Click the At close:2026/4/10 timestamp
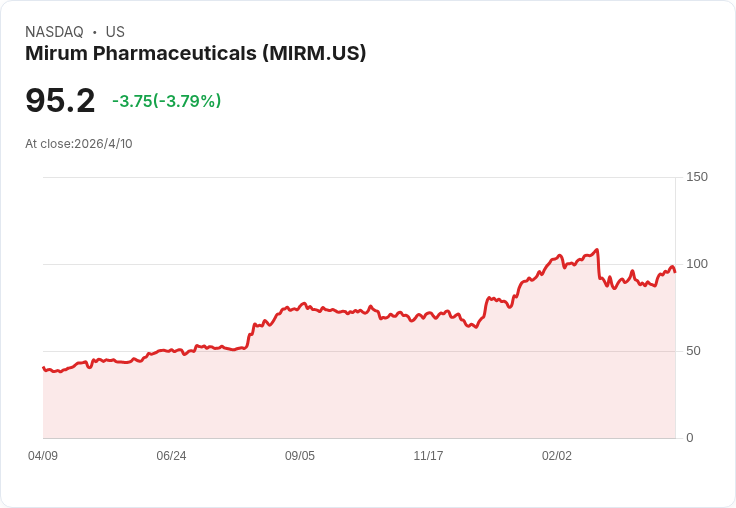The height and width of the screenshot is (508, 736). point(79,144)
